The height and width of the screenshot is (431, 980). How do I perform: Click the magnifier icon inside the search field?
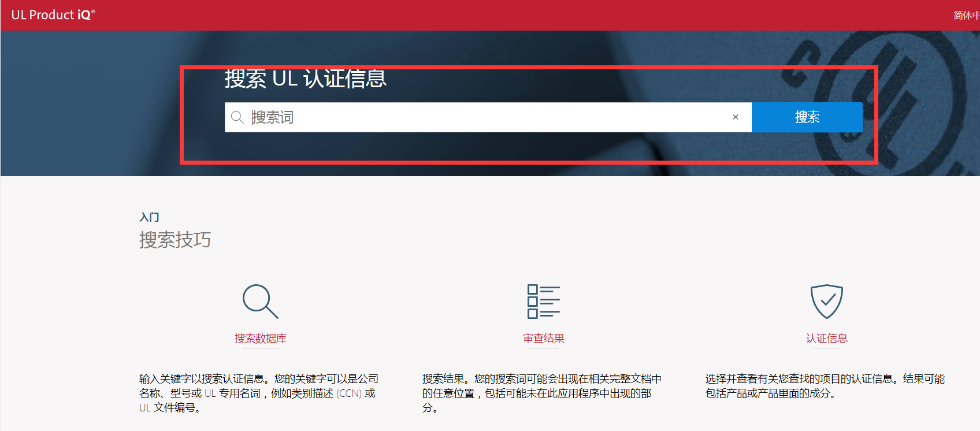tap(237, 117)
